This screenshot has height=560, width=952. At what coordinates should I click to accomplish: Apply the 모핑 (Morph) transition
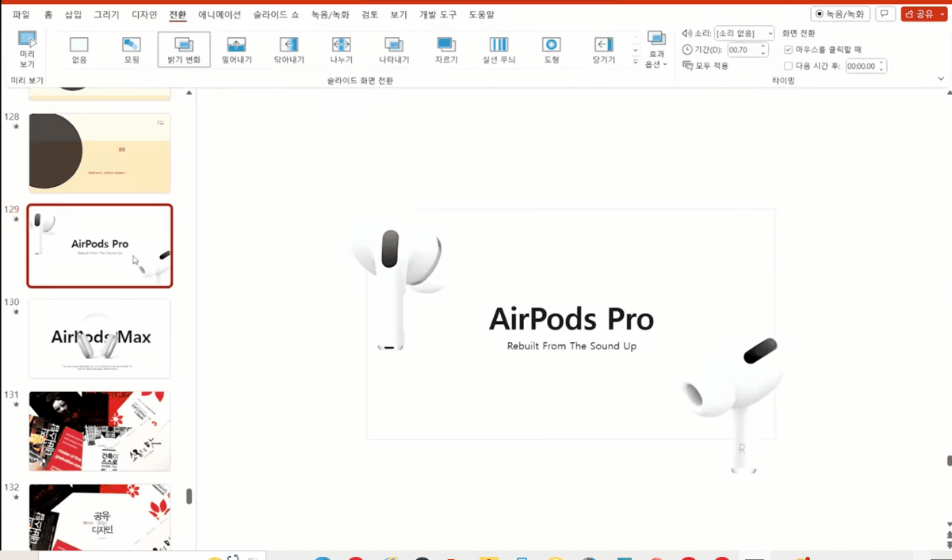click(132, 50)
